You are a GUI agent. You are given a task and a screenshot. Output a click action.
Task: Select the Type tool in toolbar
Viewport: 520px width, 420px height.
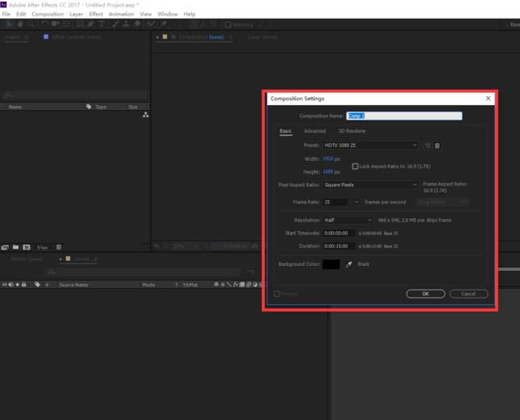[x=100, y=24]
